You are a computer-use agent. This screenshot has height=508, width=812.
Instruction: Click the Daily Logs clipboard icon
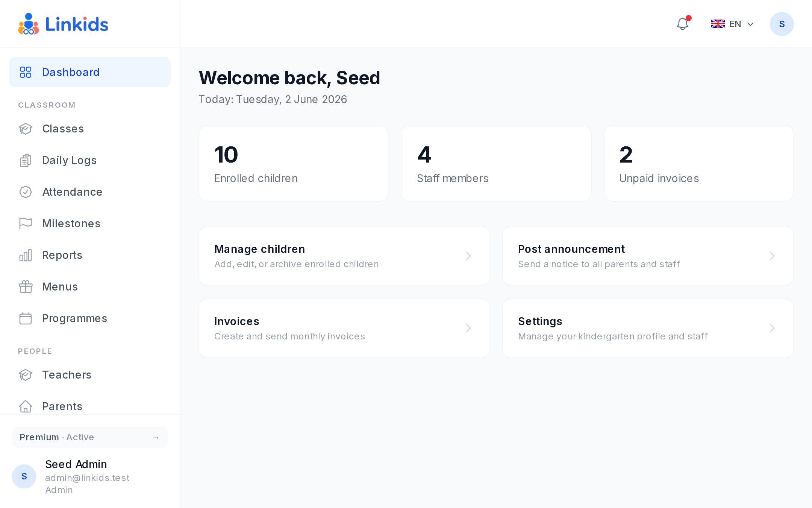point(26,160)
